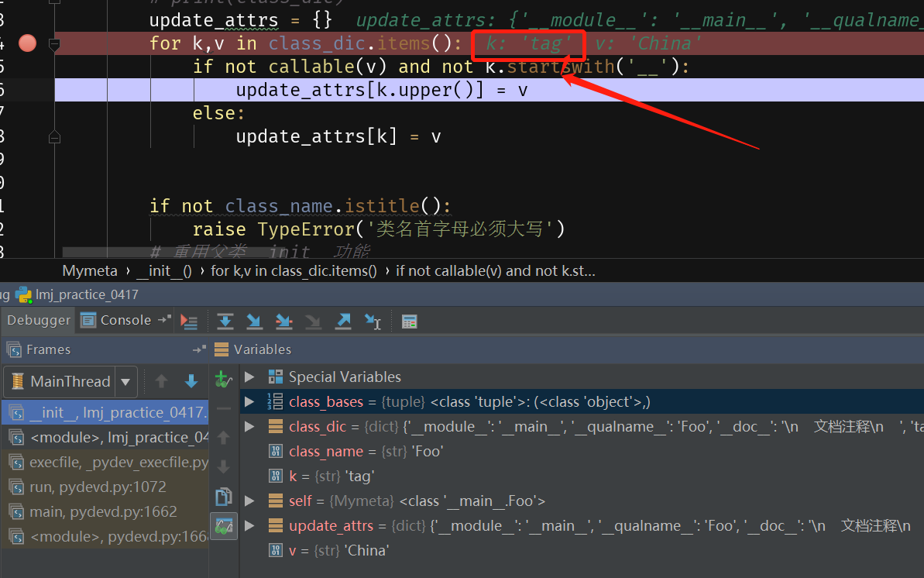Click the Mymeta breadcrumb
924x578 pixels.
pyautogui.click(x=90, y=270)
